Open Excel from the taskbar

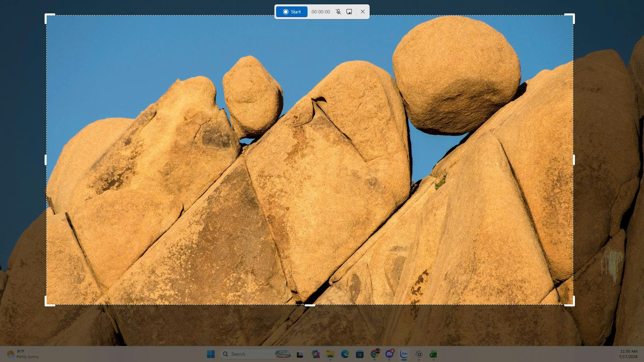tap(433, 354)
